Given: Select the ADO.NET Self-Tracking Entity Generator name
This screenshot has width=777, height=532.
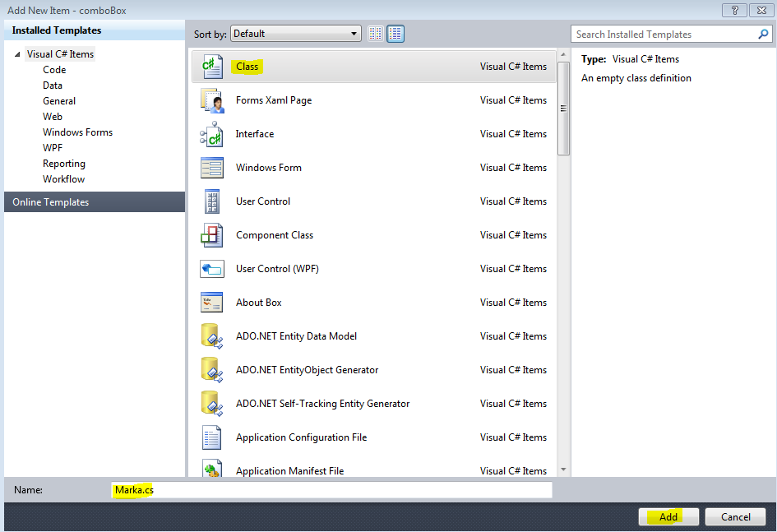Looking at the screenshot, I should (x=322, y=403).
